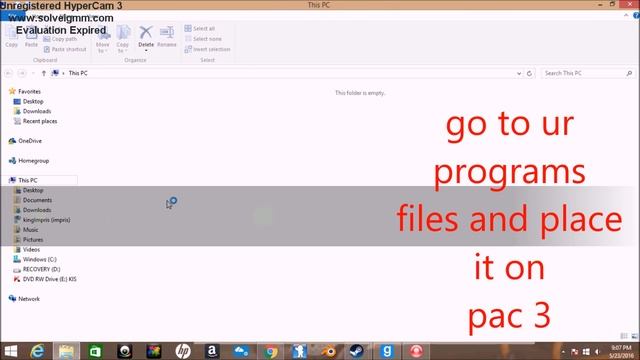Open Windows Store from taskbar
The height and width of the screenshot is (360, 640).
[95, 351]
